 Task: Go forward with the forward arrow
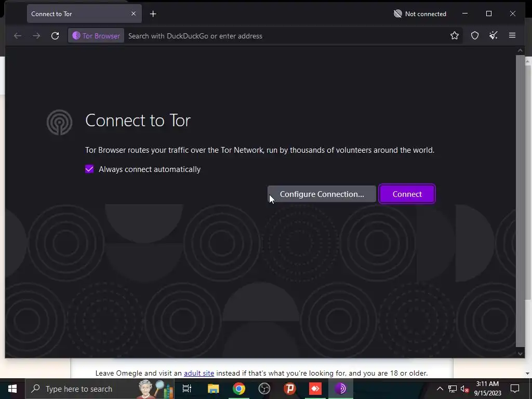point(36,36)
